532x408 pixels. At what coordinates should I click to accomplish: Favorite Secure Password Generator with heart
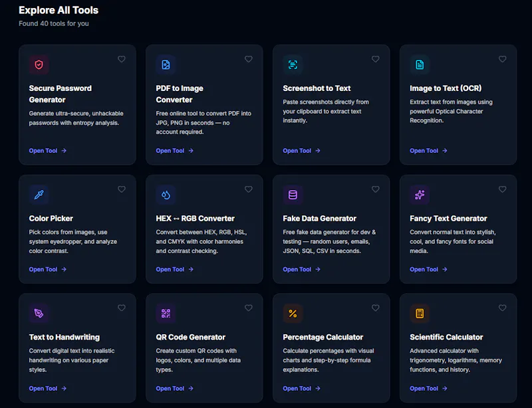pyautogui.click(x=122, y=59)
